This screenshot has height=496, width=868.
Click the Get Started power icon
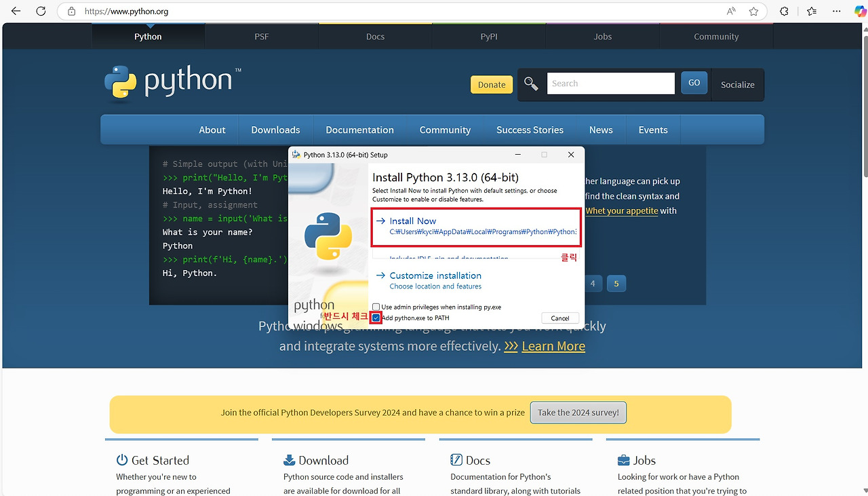[122, 460]
